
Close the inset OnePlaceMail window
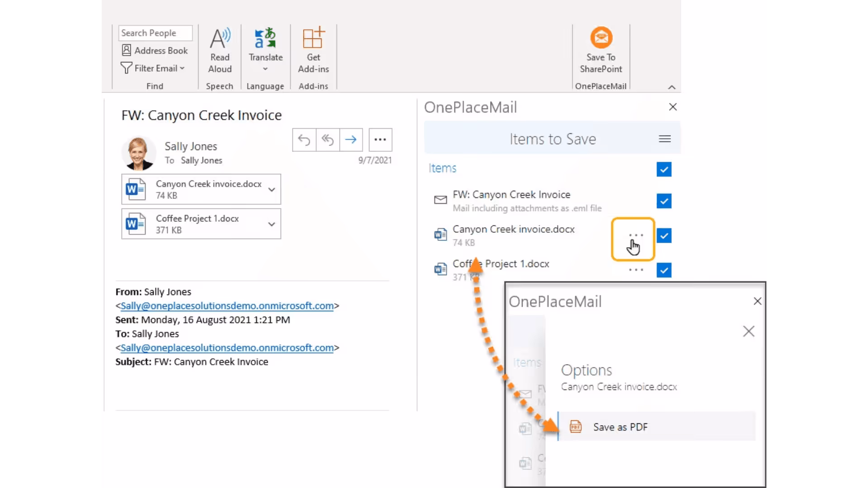[758, 301]
